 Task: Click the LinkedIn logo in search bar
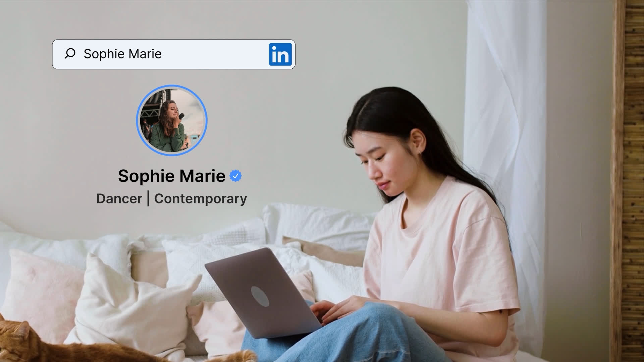coord(280,54)
